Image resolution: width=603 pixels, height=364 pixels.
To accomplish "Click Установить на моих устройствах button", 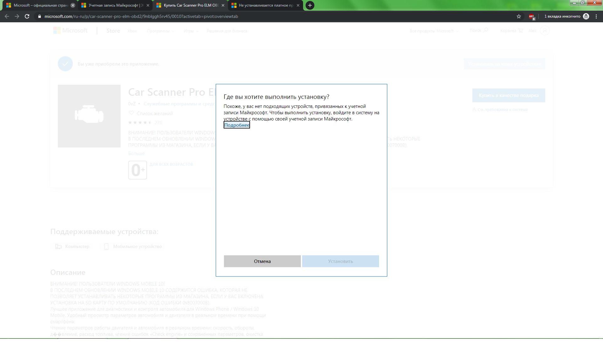I will [504, 64].
